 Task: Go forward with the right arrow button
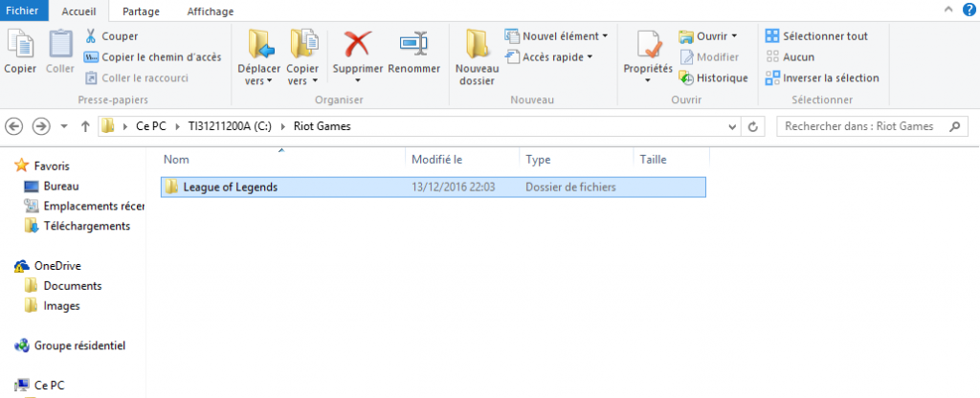coord(40,126)
